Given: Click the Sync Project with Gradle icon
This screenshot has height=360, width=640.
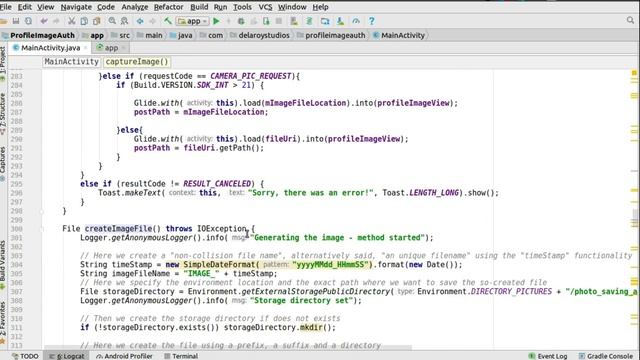Looking at the screenshot, I should pyautogui.click(x=309, y=21).
